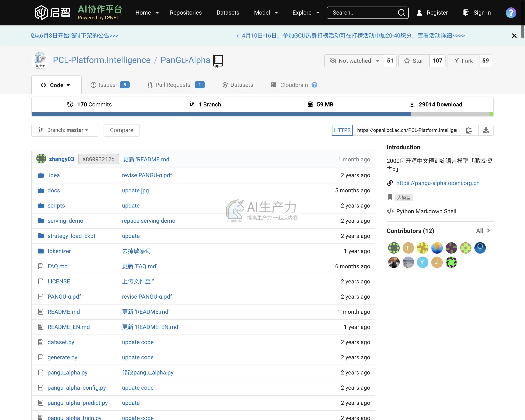Click the clone URL text field

(x=407, y=130)
